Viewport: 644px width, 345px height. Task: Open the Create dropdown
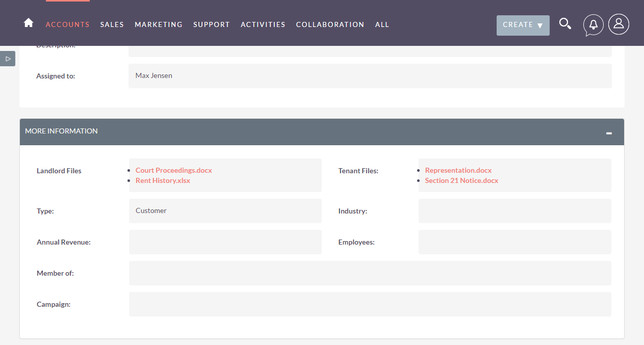click(x=523, y=25)
